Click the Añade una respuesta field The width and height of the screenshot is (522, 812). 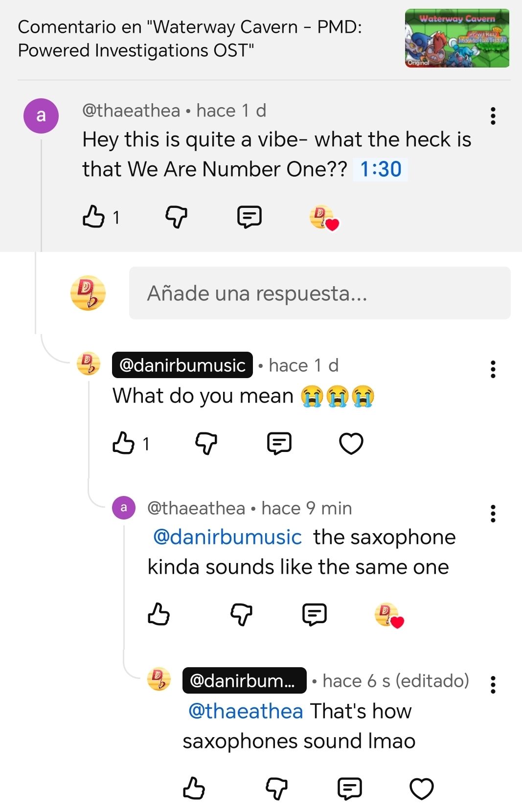[x=319, y=293]
